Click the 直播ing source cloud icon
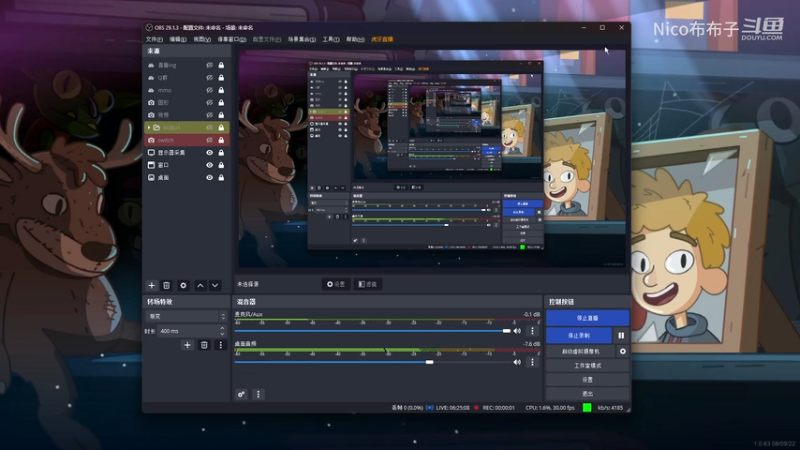The width and height of the screenshot is (800, 450). 151,65
